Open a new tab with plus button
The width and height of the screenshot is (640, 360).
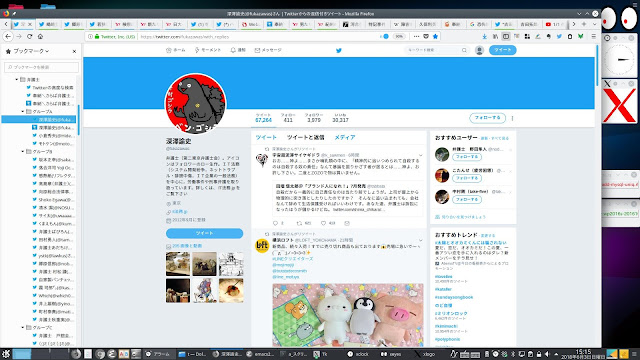click(x=584, y=24)
